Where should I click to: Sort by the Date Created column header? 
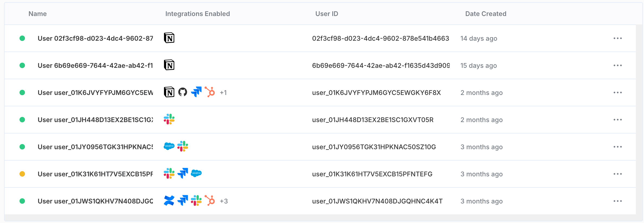(x=486, y=14)
